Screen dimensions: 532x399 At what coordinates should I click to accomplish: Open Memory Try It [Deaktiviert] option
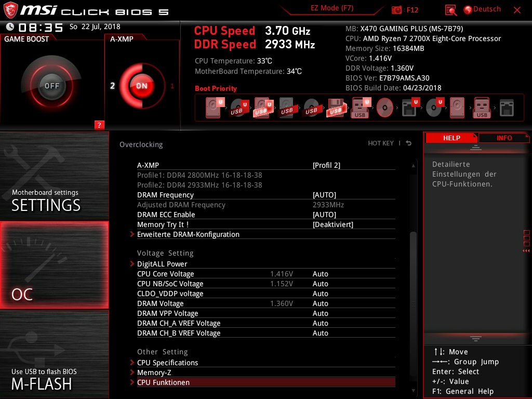tap(333, 224)
